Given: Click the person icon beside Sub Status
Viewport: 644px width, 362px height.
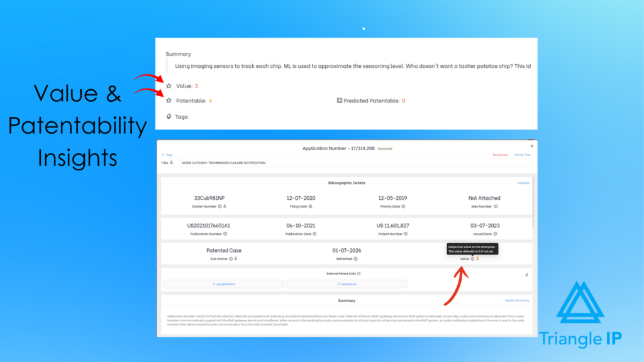Looking at the screenshot, I should point(235,260).
